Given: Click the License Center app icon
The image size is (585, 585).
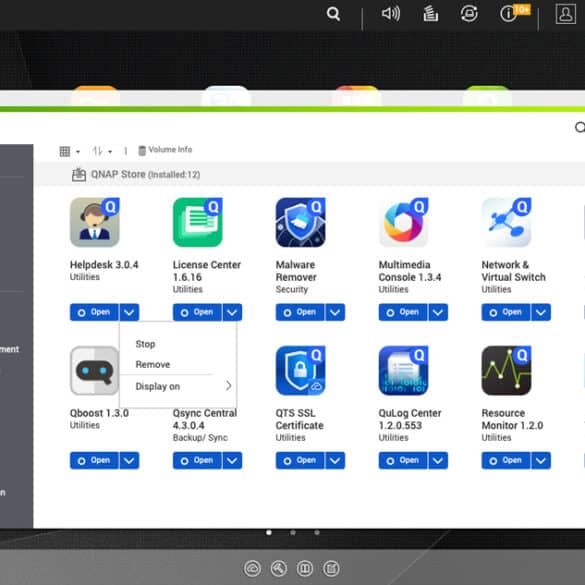Looking at the screenshot, I should [198, 222].
